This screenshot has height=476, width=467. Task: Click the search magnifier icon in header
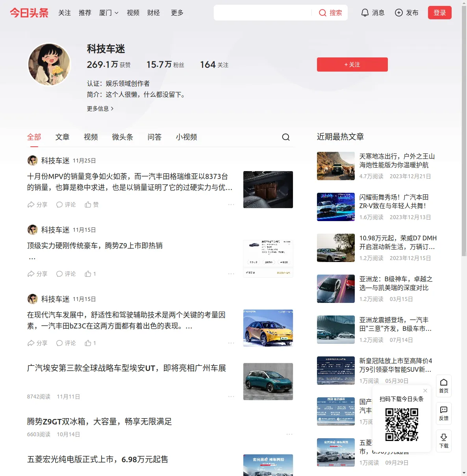coord(322,13)
